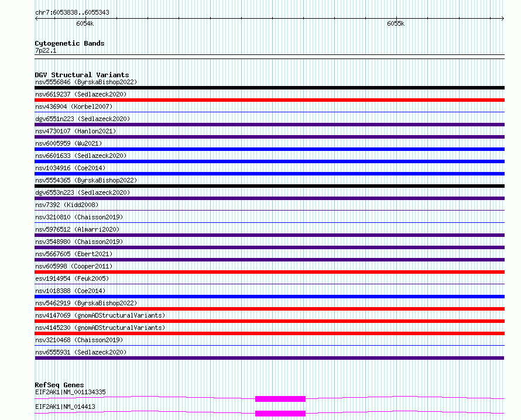Screen dimensions: 521x420
Task: Select dgv6553n223 (Sedlazeck2020) label
Action: click(83, 192)
